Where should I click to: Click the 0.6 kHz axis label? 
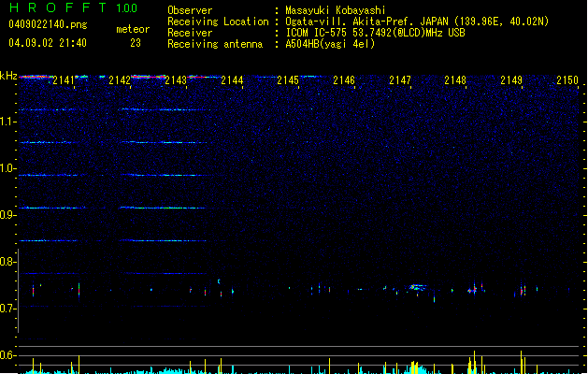click(x=8, y=355)
